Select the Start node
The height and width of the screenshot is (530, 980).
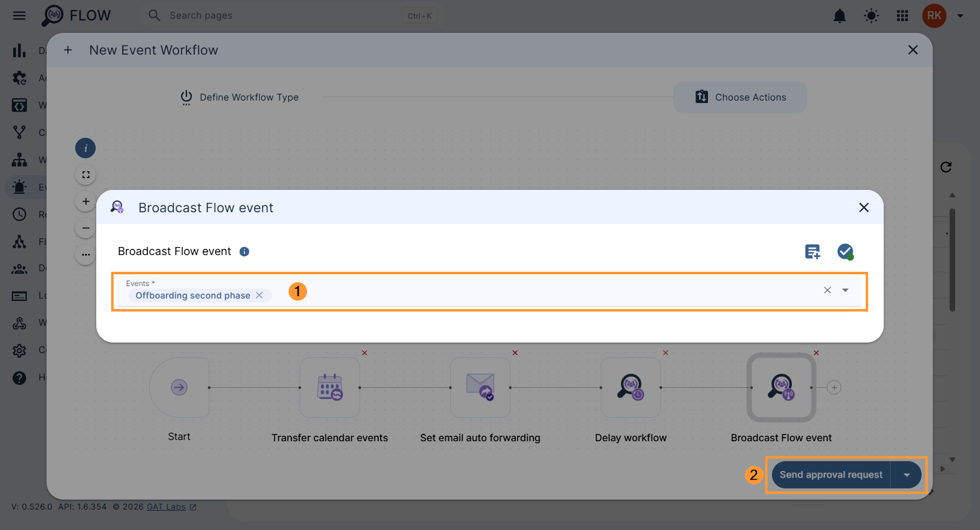(x=179, y=387)
